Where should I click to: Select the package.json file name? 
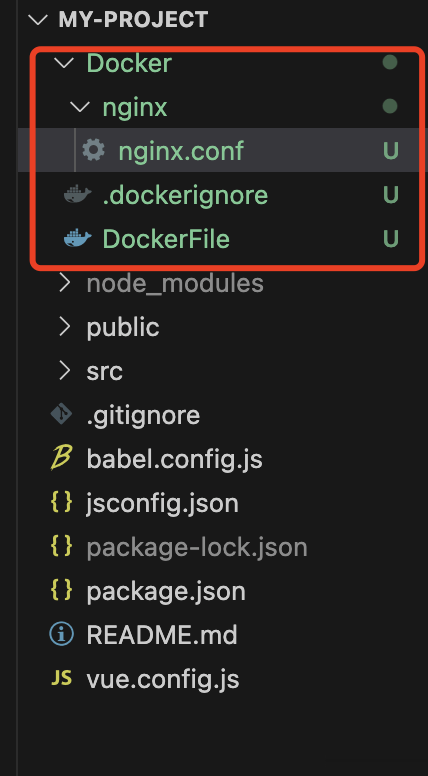point(166,592)
